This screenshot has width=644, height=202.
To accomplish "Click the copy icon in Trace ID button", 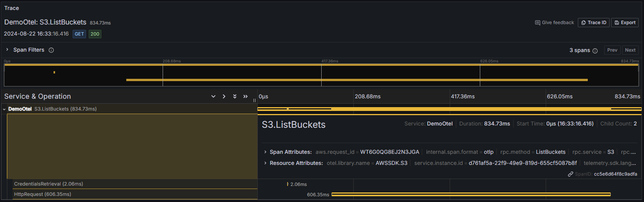I will [x=584, y=23].
